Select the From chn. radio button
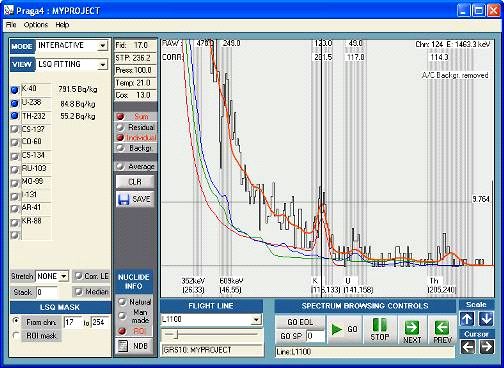Screen dimensions: 504x368 tap(15, 321)
